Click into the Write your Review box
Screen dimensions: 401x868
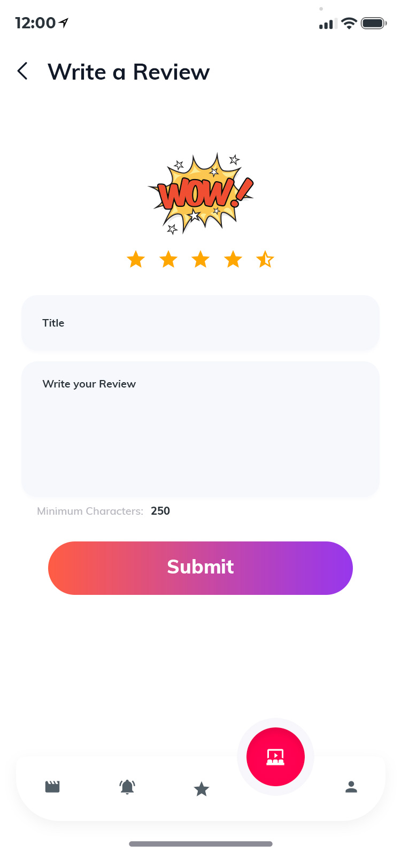coord(200,429)
